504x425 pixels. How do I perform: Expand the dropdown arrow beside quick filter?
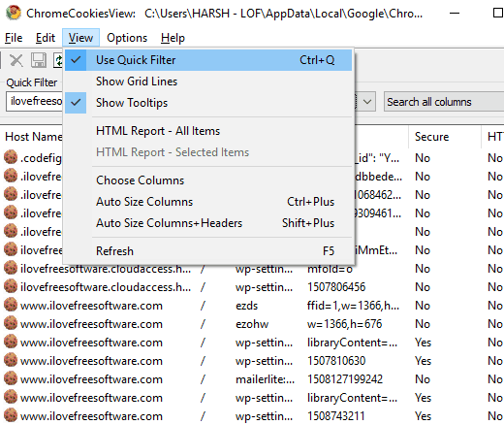pyautogui.click(x=366, y=102)
